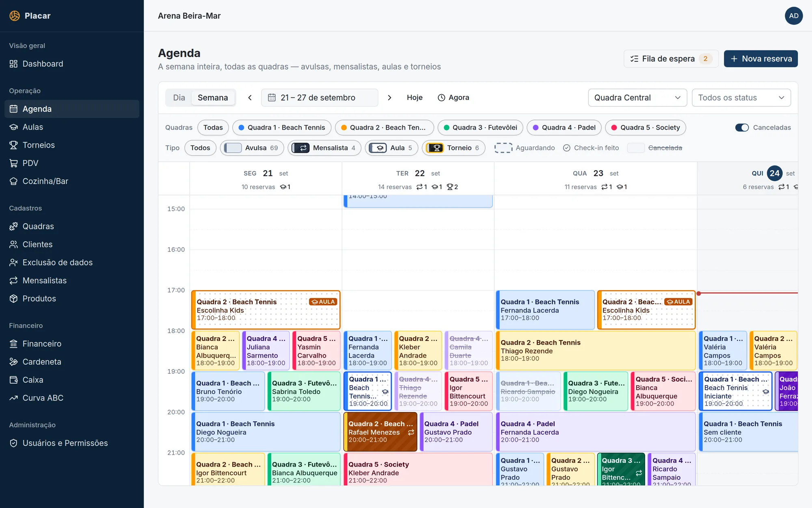Open the 21 – 27 de setembro date picker

(x=320, y=98)
